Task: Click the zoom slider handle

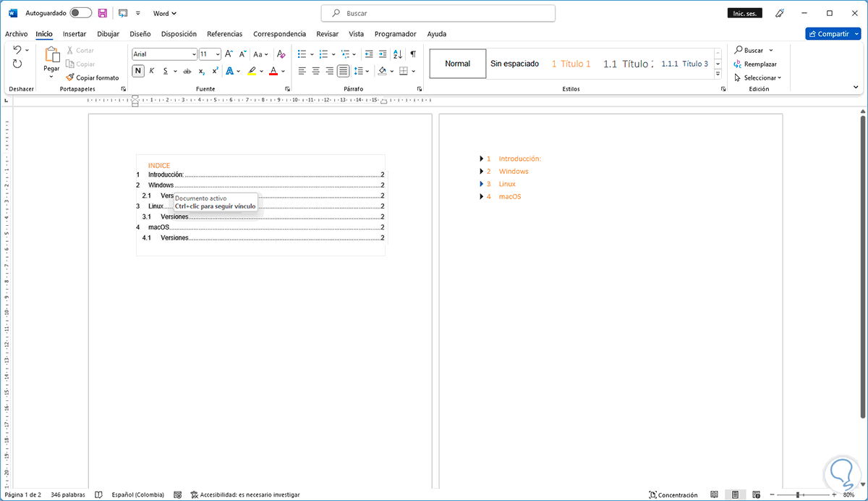Action: tap(797, 495)
